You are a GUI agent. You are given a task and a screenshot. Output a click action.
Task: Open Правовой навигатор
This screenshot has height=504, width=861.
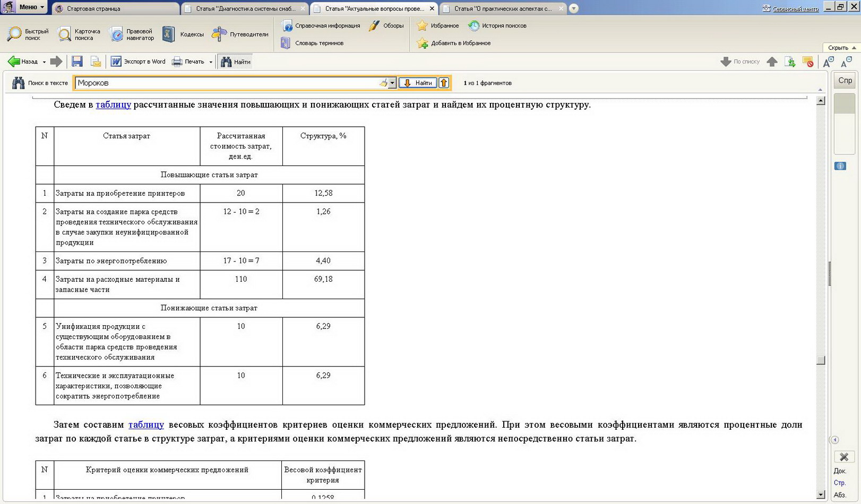(132, 34)
